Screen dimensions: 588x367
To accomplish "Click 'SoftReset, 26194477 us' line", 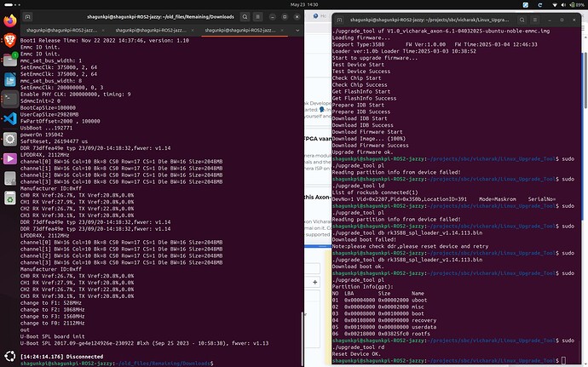I will [x=54, y=141].
